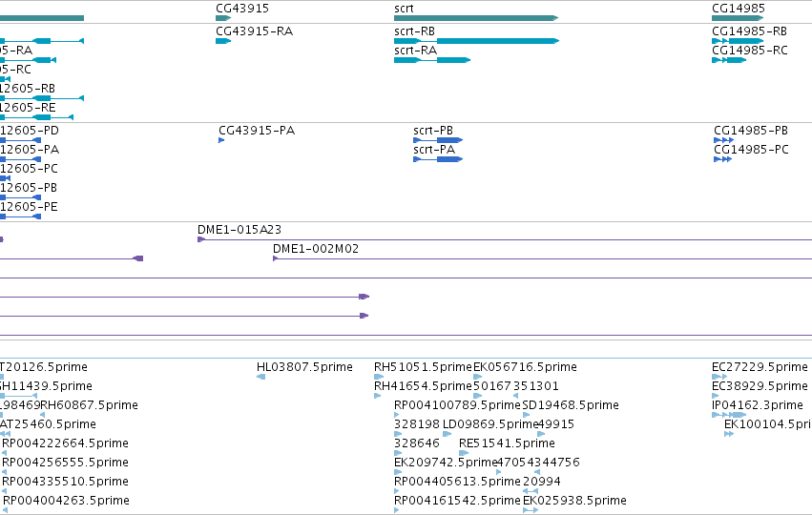The image size is (812, 515).
Task: Click the CG14985-PB protein glyph
Action: [723, 140]
